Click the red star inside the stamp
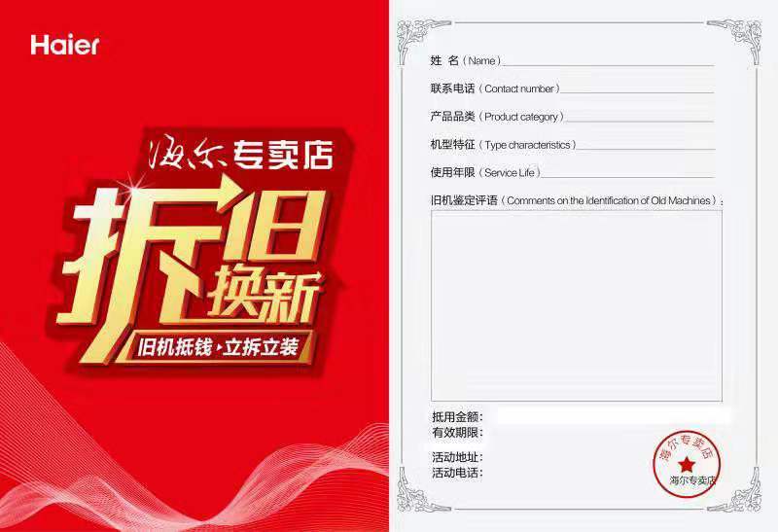The image size is (778, 532). pyautogui.click(x=687, y=465)
